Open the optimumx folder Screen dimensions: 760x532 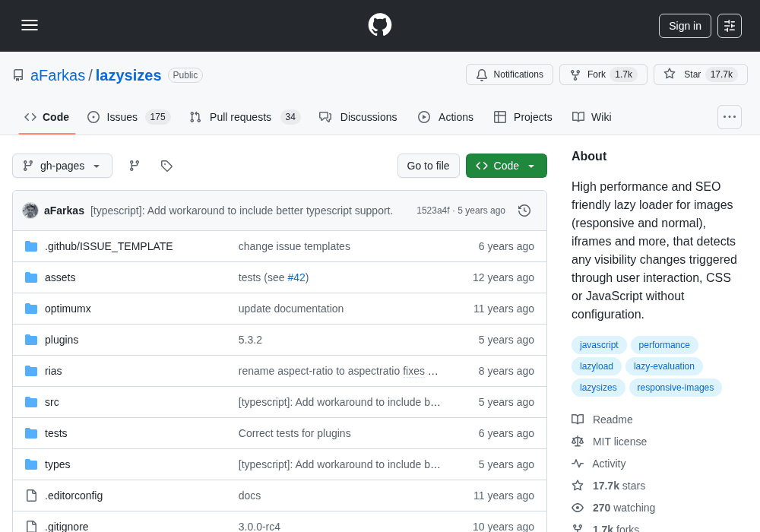[x=68, y=309]
